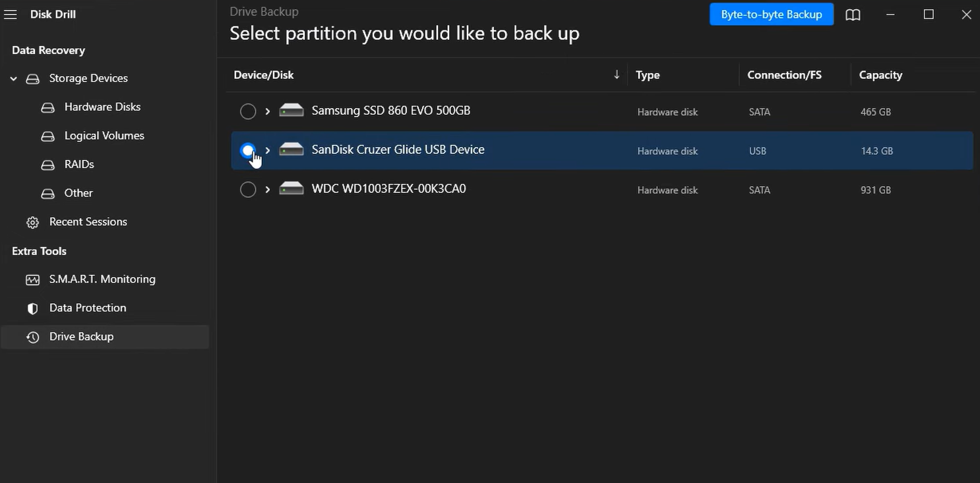This screenshot has height=483, width=980.
Task: Open Storage Devices in the sidebar
Action: click(x=88, y=78)
